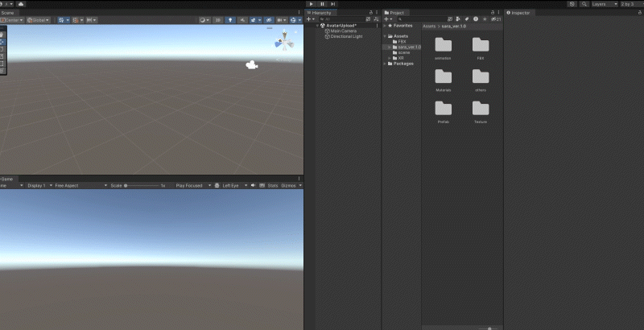Viewport: 644px width, 330px height.
Task: Toggle scene lighting with the lightbulb button
Action: [229, 19]
